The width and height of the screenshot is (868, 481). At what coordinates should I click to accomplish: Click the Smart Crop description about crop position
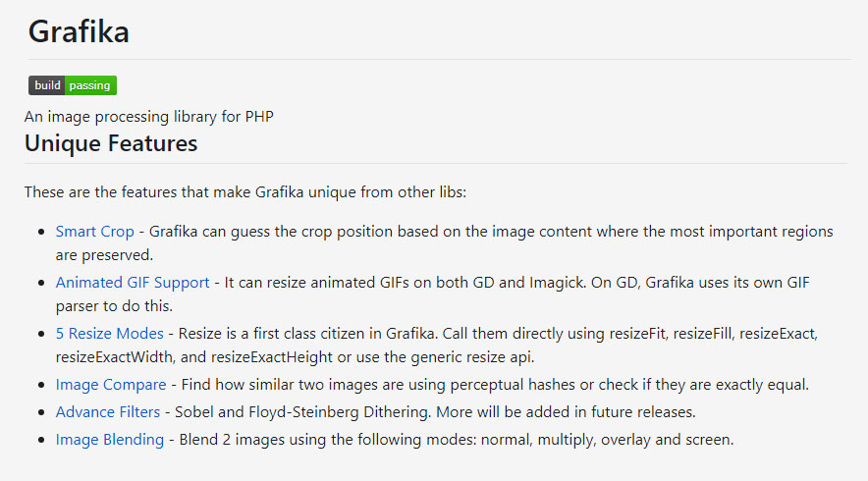pos(444,243)
